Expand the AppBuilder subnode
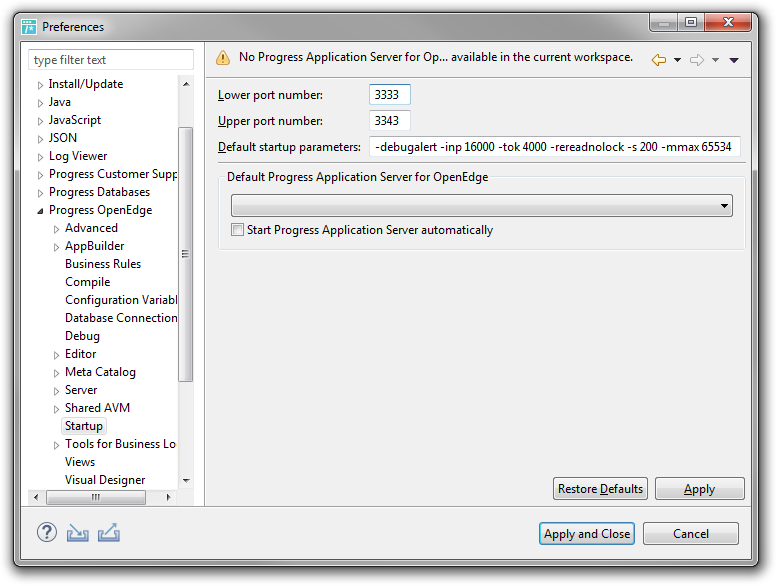Image resolution: width=777 pixels, height=586 pixels. [56, 247]
